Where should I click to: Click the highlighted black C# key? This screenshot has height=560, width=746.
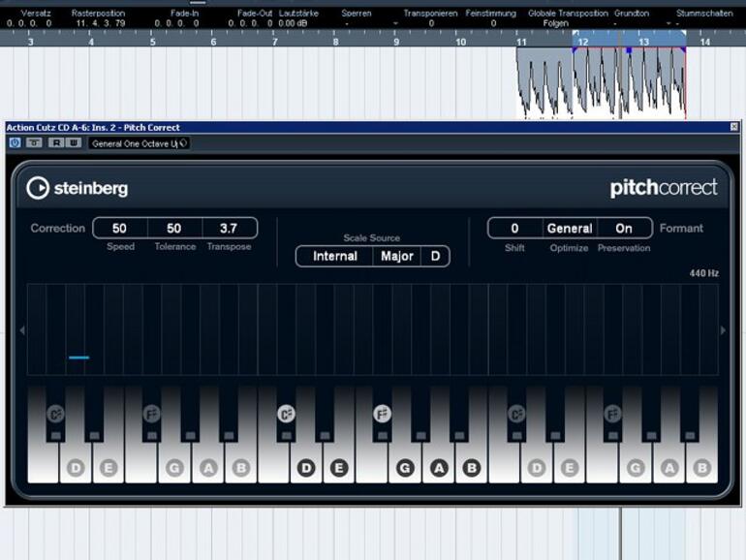click(x=286, y=414)
